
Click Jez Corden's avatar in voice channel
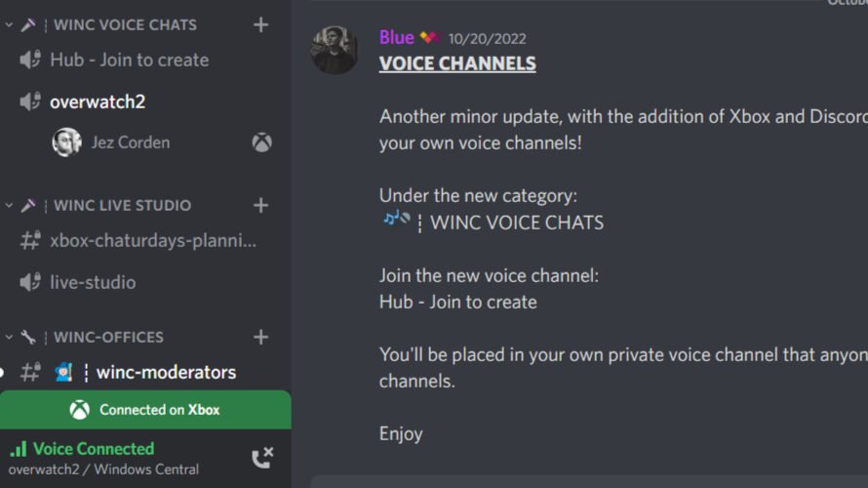[66, 142]
